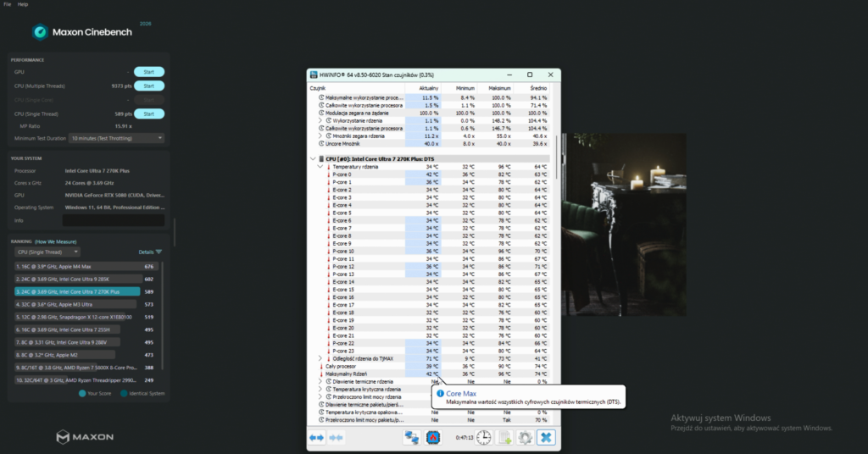Viewport: 868px width, 454px height.
Task: Click the 9373 pts multi-thread score
Action: pos(121,86)
